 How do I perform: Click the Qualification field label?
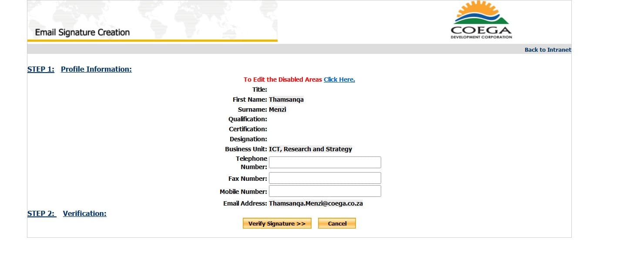(x=248, y=119)
